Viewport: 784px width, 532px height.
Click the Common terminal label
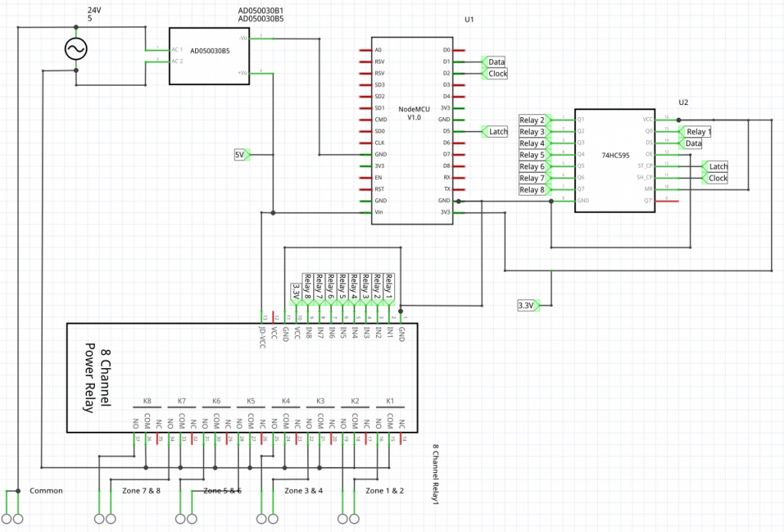(46, 491)
